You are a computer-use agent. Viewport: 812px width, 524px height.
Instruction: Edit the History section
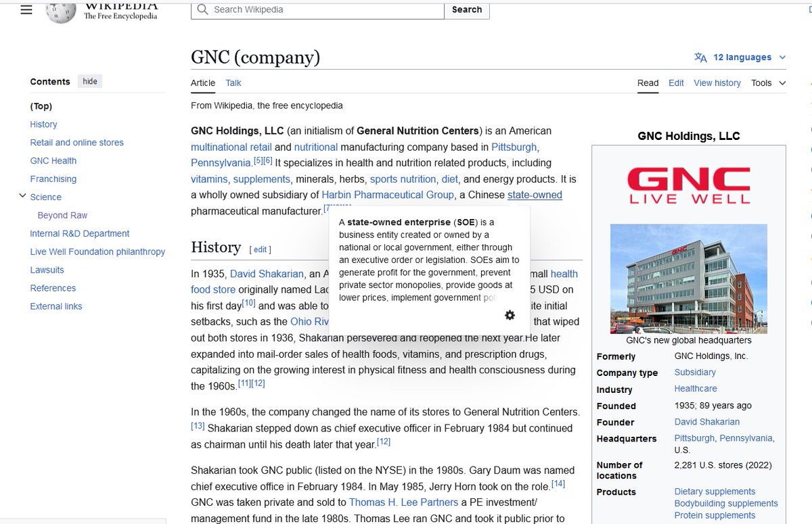(x=261, y=249)
